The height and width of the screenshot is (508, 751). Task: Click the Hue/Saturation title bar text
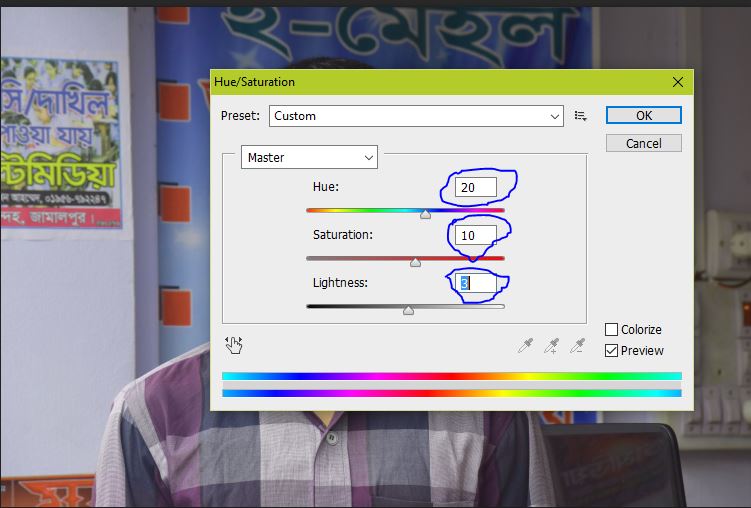pos(254,82)
